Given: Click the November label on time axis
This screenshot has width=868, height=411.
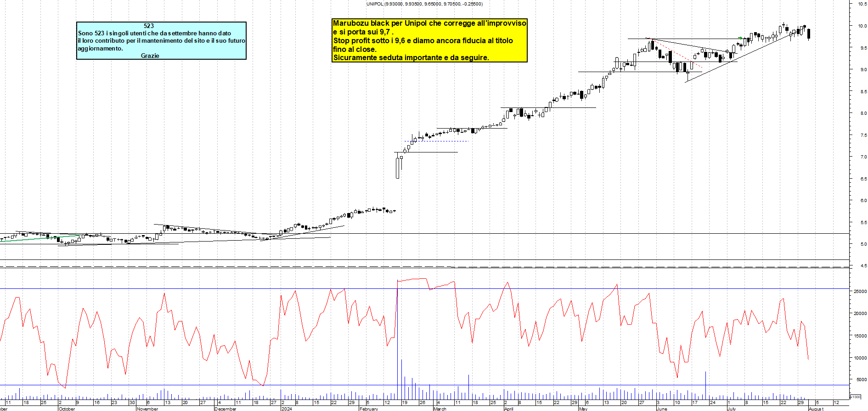Looking at the screenshot, I should click(x=147, y=409).
